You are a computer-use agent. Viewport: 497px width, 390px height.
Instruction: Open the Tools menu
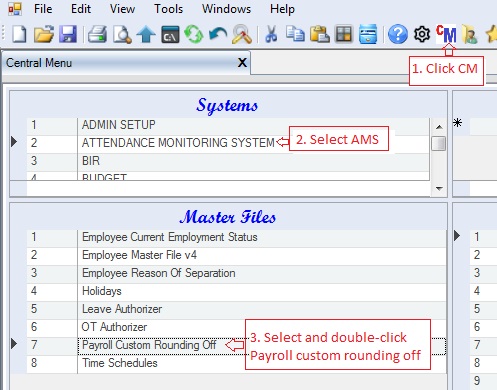tap(168, 9)
